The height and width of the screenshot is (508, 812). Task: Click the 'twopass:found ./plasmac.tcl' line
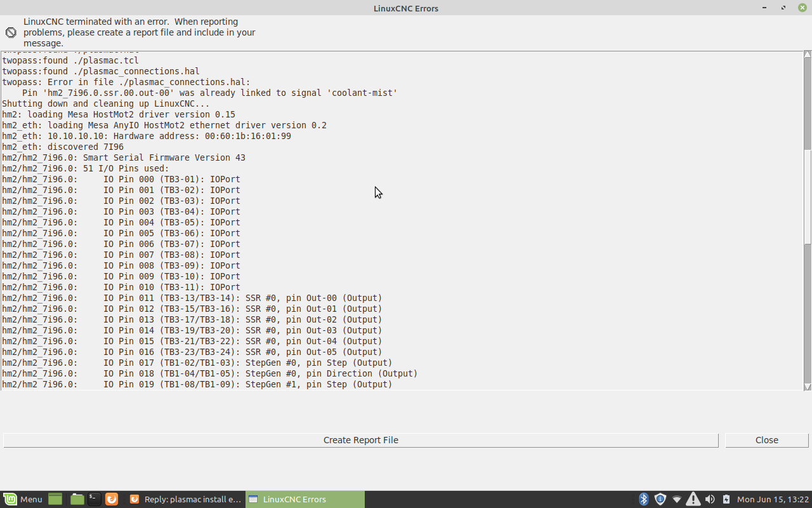(70, 60)
